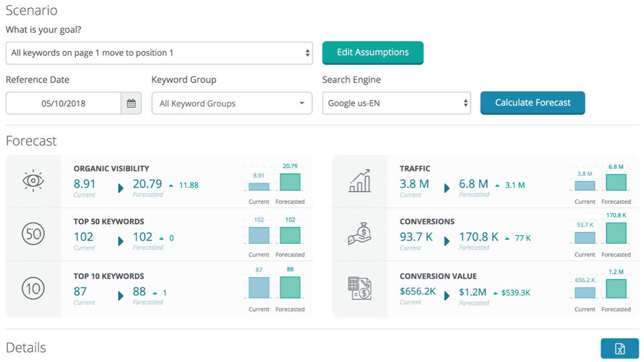Click the Top 50 Keywords forecasted bar
Image resolution: width=644 pixels, height=362 pixels.
290,235
